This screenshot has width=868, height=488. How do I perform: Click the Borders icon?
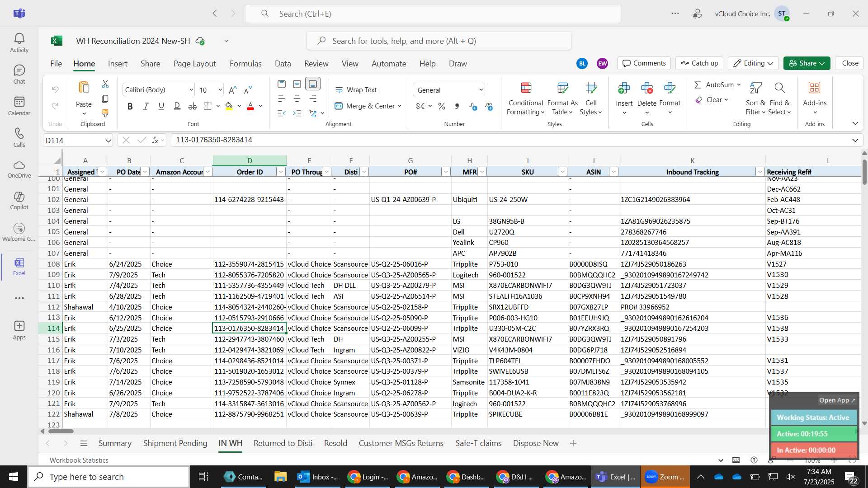[x=208, y=106]
